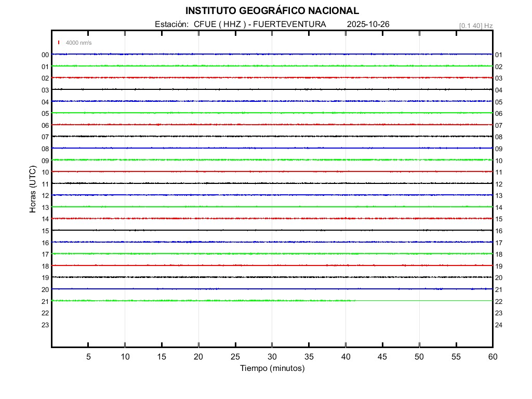Click the CFUE ( HHZ ) - FUERTEVENTURA station label
Screen dimensions: 532x399
pos(240,24)
